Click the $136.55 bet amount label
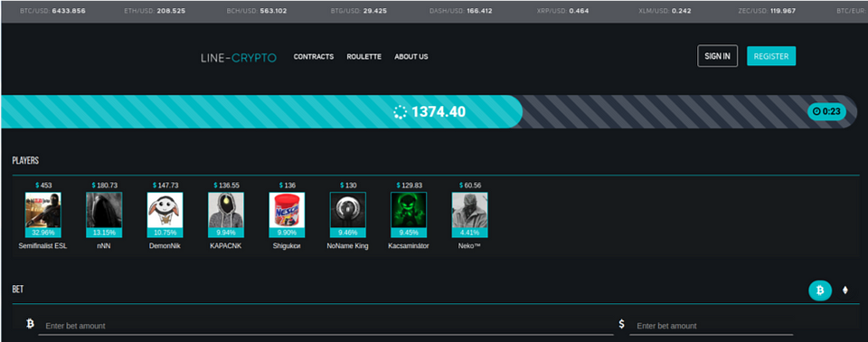868x342 pixels. (x=226, y=185)
